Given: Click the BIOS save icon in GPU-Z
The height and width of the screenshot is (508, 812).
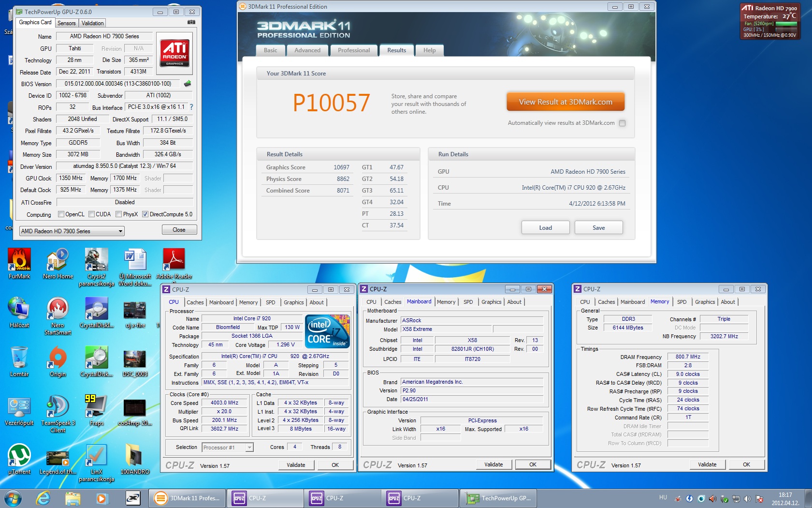Looking at the screenshot, I should coord(188,84).
